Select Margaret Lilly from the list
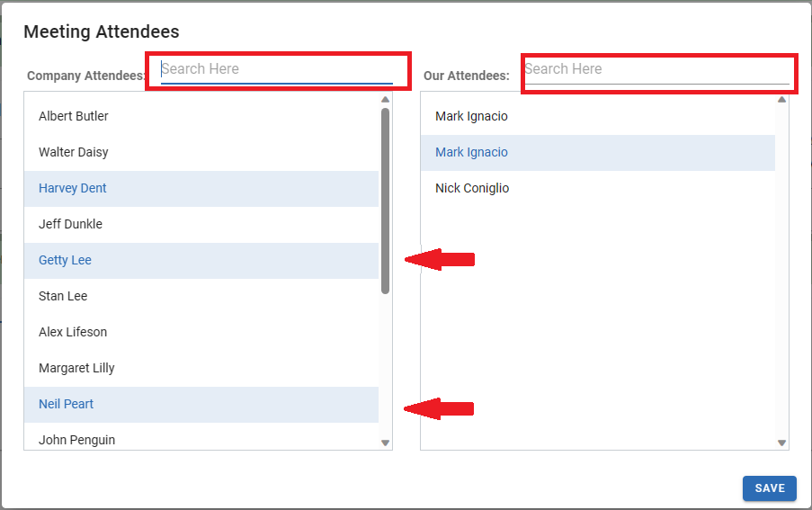The image size is (812, 510). point(76,368)
